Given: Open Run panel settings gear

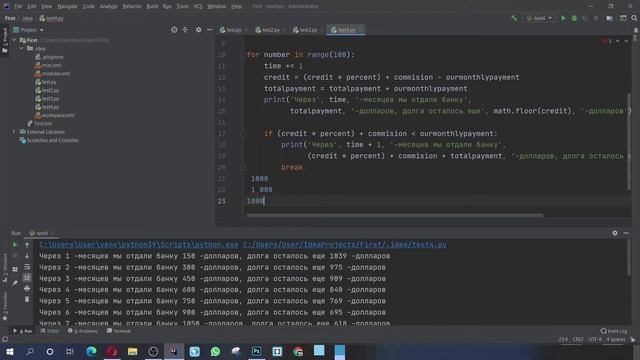Looking at the screenshot, I should [x=615, y=233].
